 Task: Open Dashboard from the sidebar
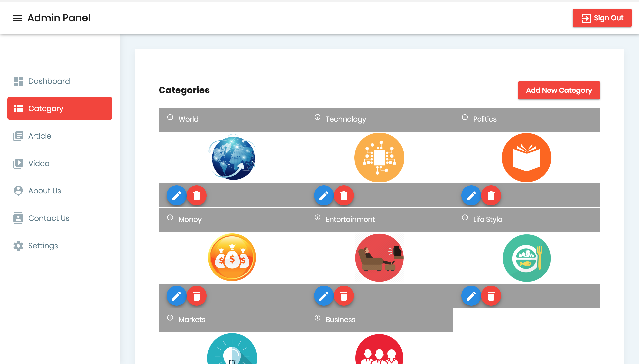click(49, 81)
